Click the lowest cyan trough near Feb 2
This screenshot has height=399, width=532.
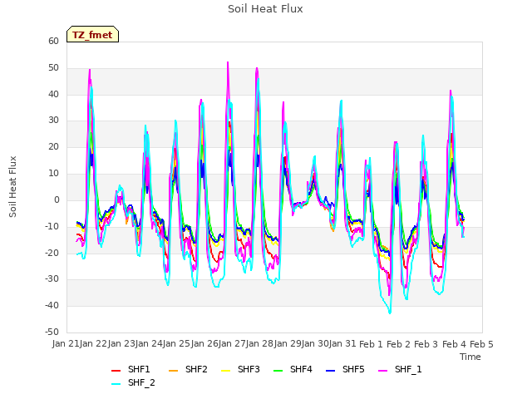(390, 313)
